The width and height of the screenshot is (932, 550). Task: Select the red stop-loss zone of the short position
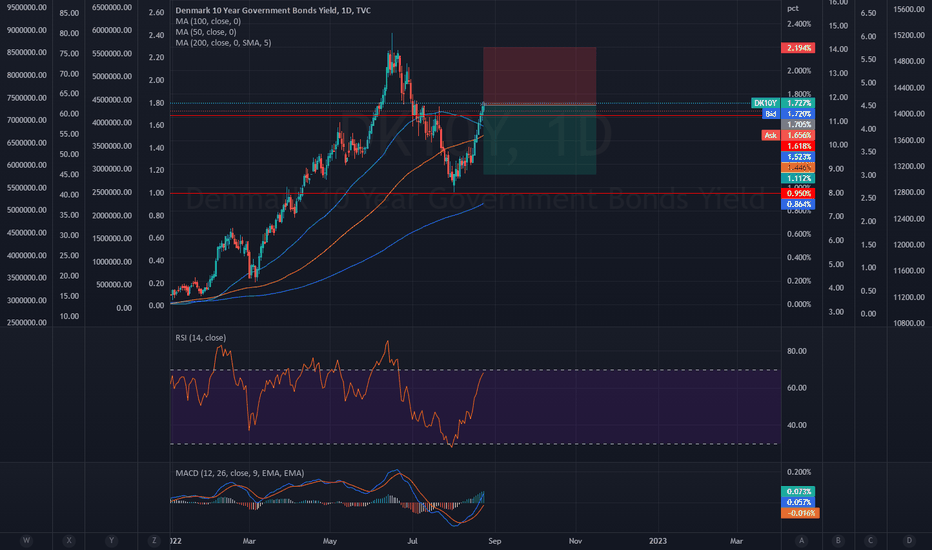540,76
